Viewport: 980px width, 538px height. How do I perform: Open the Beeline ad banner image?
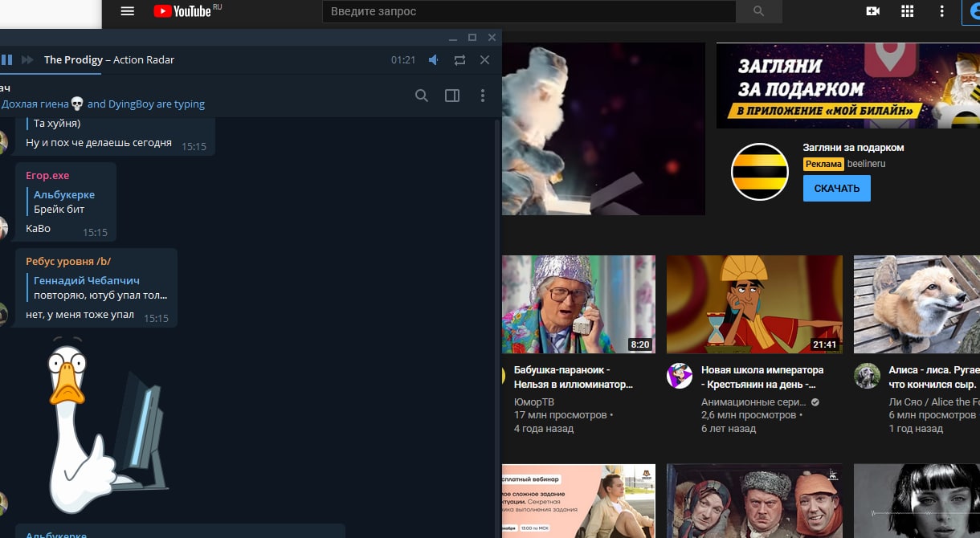coord(847,85)
